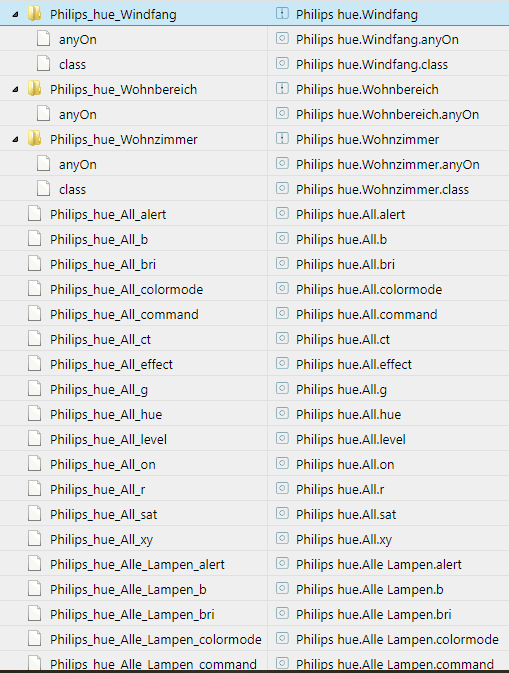Click the state icon beside Philips hue.All.g
Screen dimensions: 509x673
pos(282,388)
